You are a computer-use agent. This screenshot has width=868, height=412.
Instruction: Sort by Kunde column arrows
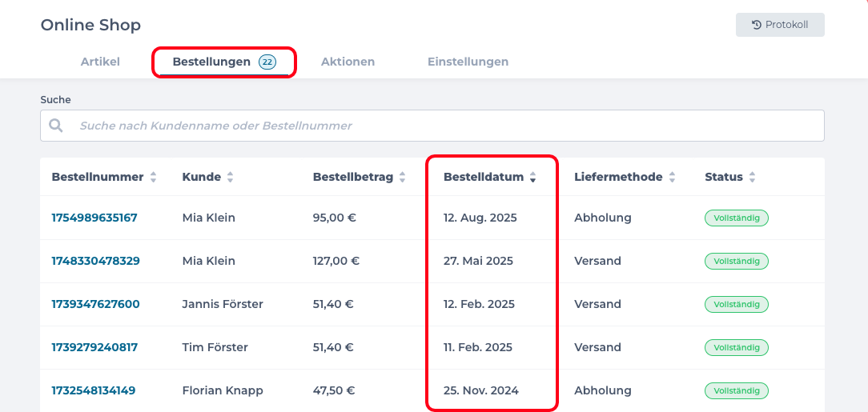tap(231, 178)
